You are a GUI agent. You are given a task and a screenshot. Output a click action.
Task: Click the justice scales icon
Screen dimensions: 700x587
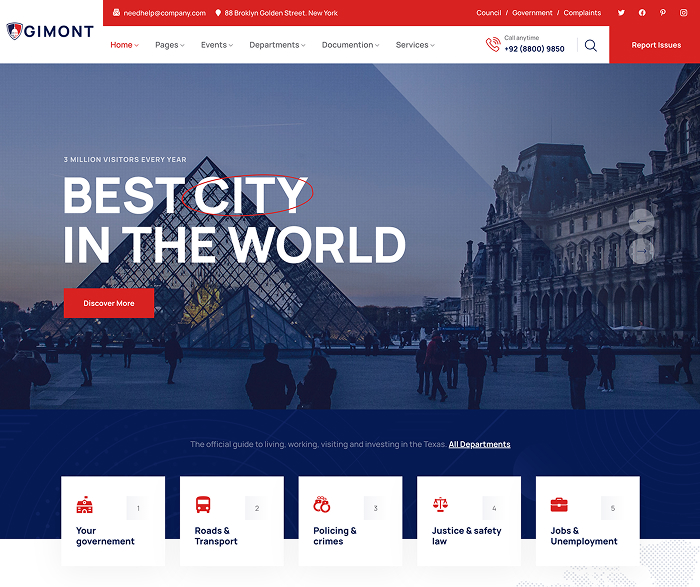[440, 504]
